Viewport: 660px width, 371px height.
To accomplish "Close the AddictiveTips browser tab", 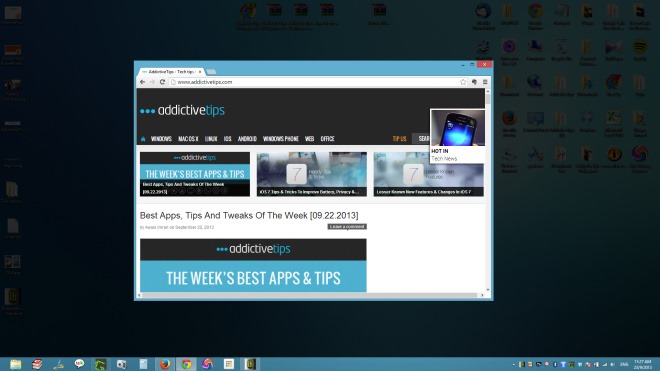I will coord(200,72).
